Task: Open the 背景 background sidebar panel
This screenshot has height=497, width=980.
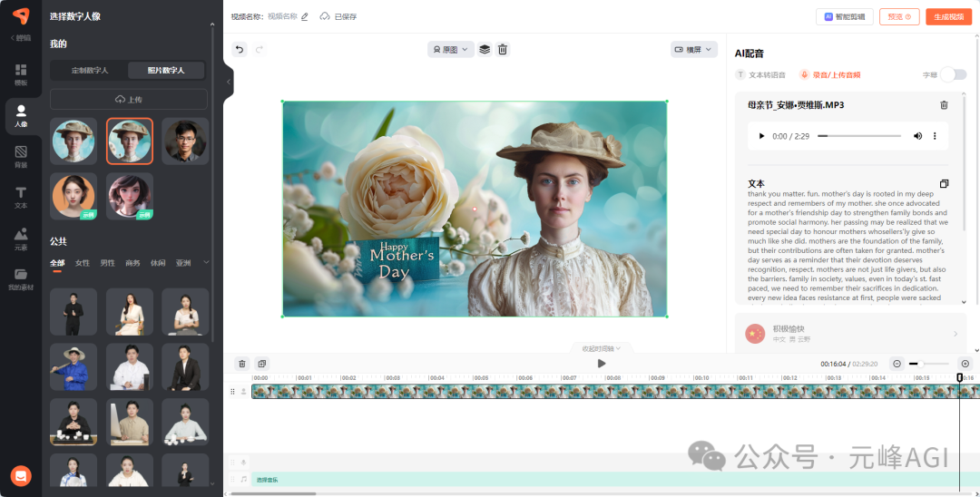Action: pyautogui.click(x=21, y=157)
